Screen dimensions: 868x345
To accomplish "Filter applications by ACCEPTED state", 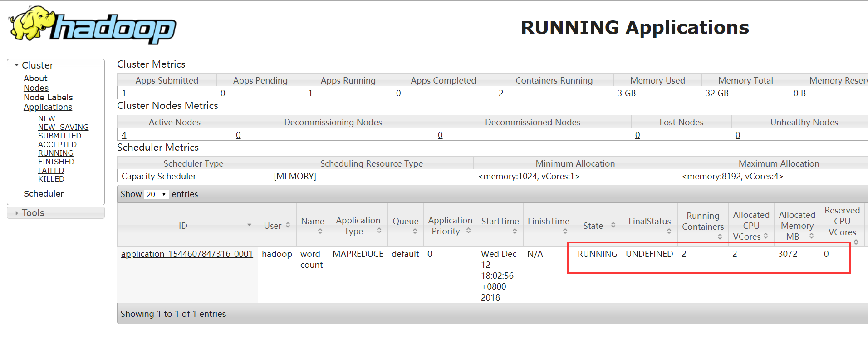I will pyautogui.click(x=57, y=144).
